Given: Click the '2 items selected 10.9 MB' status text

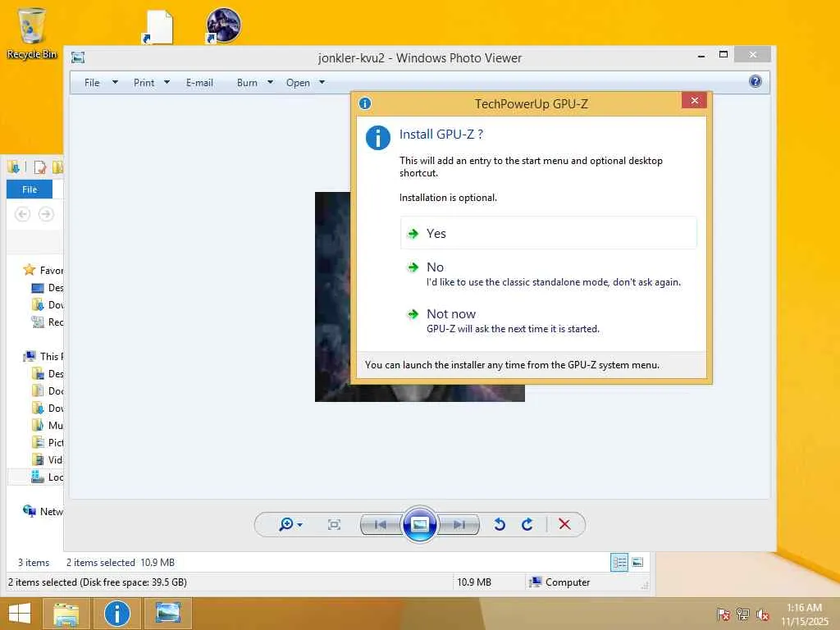Looking at the screenshot, I should click(121, 563).
